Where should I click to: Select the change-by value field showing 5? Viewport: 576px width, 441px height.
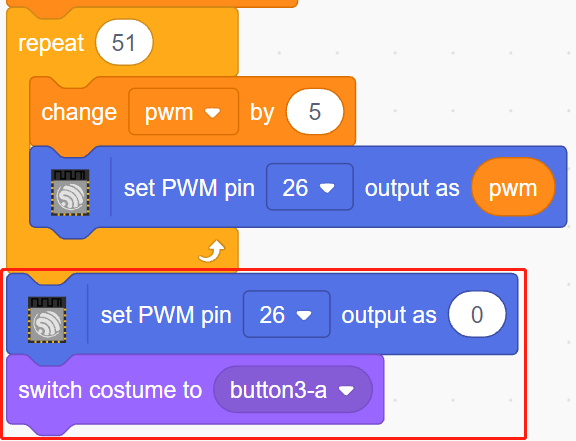(315, 112)
